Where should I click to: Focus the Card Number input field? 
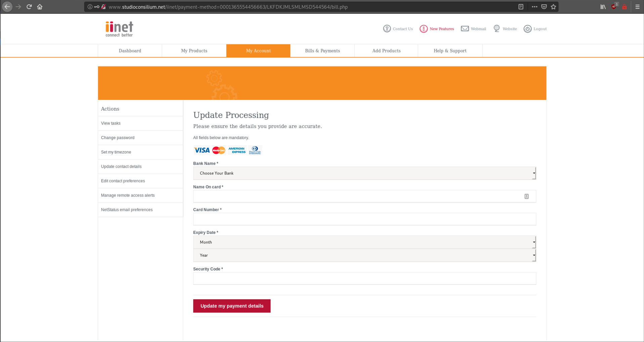coord(364,219)
